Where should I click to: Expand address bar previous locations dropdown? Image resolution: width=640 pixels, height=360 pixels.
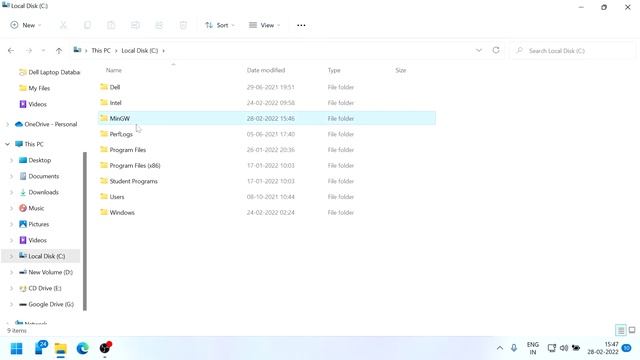(479, 50)
